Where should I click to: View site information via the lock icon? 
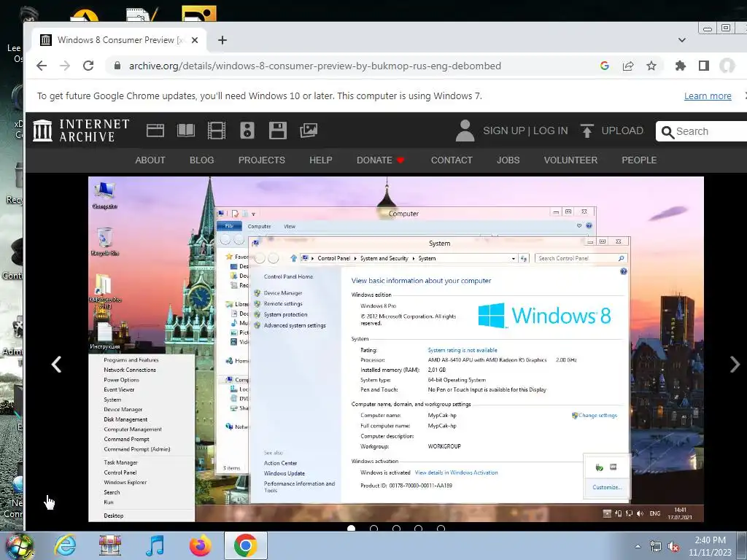pos(117,66)
